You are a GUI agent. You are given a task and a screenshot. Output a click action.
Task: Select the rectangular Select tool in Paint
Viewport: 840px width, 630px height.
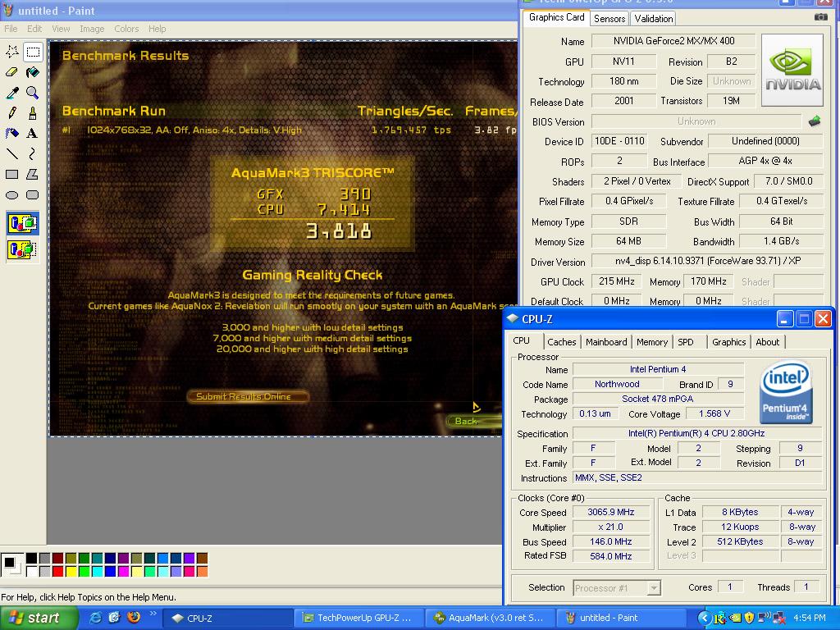[33, 52]
